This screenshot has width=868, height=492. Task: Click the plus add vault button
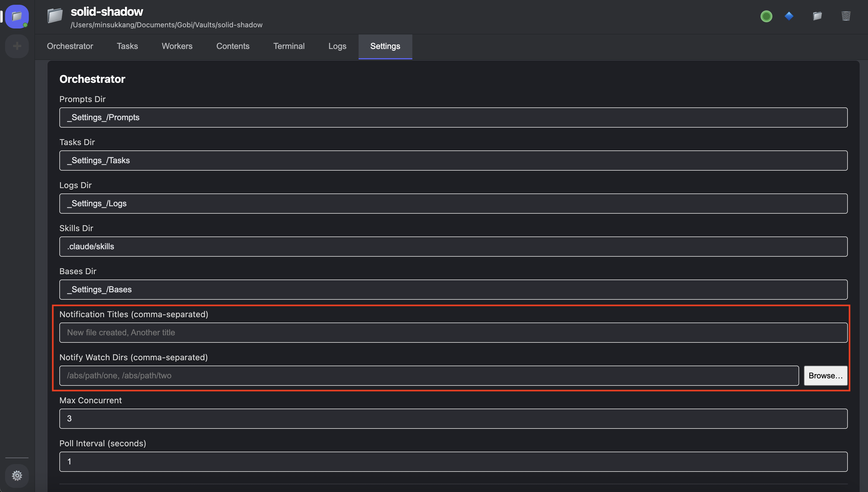click(x=17, y=46)
